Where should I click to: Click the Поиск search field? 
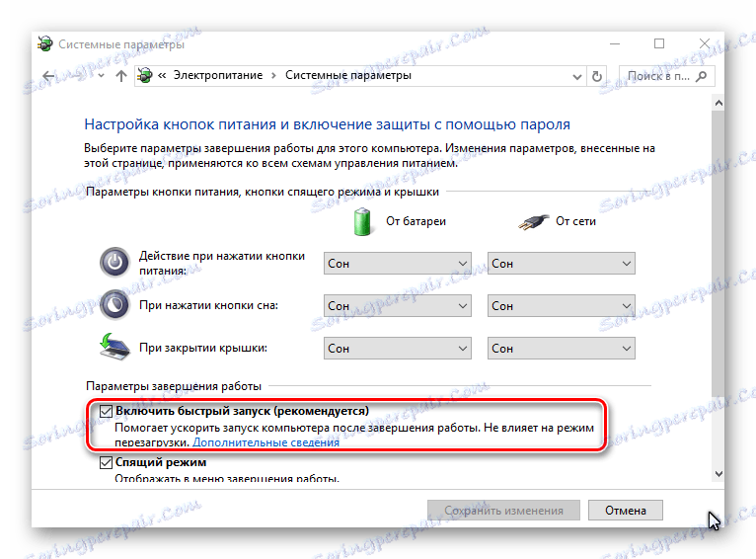666,76
